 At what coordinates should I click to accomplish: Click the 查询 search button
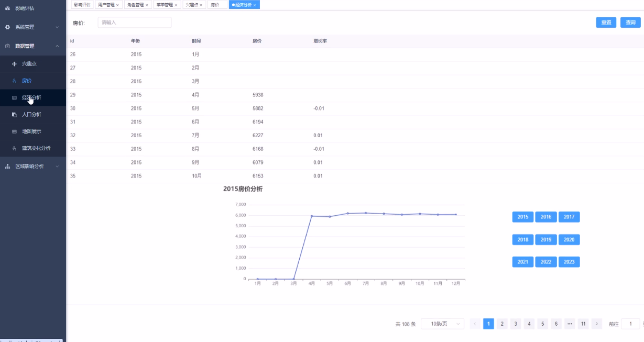click(x=630, y=23)
